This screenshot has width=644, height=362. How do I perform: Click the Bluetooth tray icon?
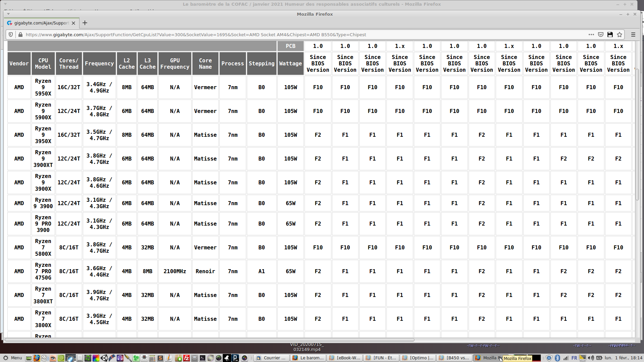pyautogui.click(x=557, y=358)
